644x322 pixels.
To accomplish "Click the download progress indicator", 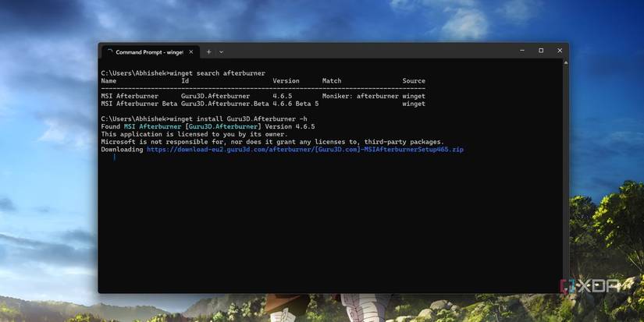I will click(114, 157).
